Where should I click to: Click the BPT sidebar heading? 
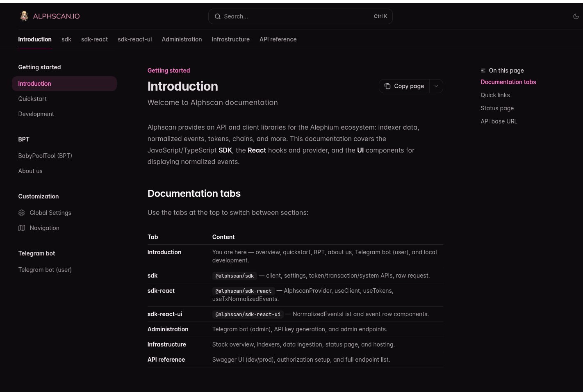point(24,139)
